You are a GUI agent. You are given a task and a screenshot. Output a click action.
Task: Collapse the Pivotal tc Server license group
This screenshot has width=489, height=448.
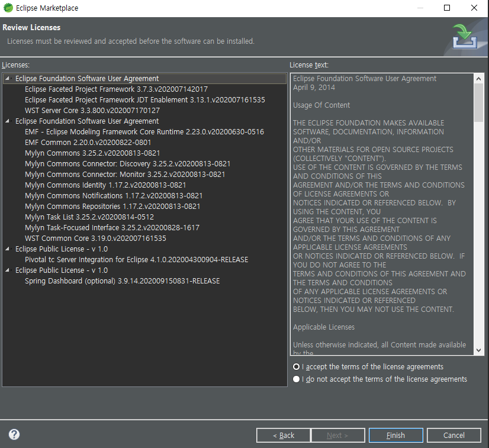[x=7, y=249]
